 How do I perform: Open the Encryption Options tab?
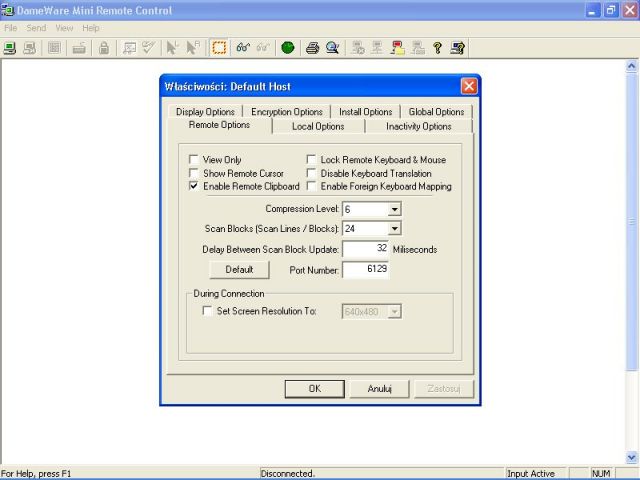287,111
